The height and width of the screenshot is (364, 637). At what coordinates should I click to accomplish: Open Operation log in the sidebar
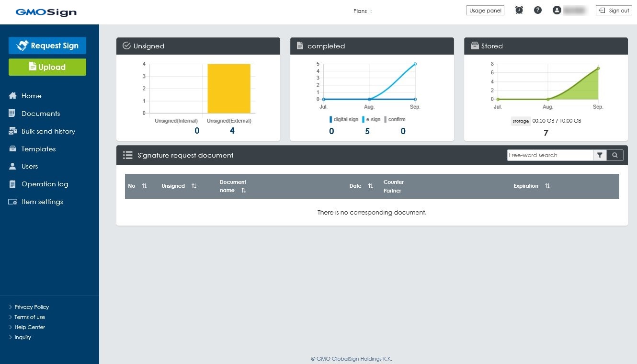45,184
